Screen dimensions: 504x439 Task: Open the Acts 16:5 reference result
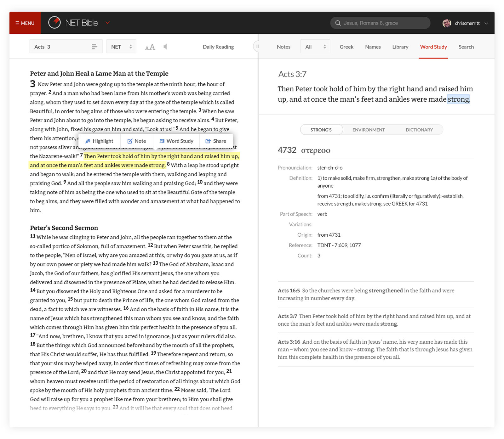tap(375, 294)
